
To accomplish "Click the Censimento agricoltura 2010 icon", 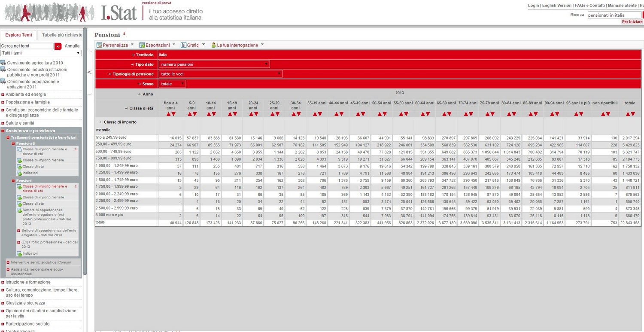I will pos(3,63).
